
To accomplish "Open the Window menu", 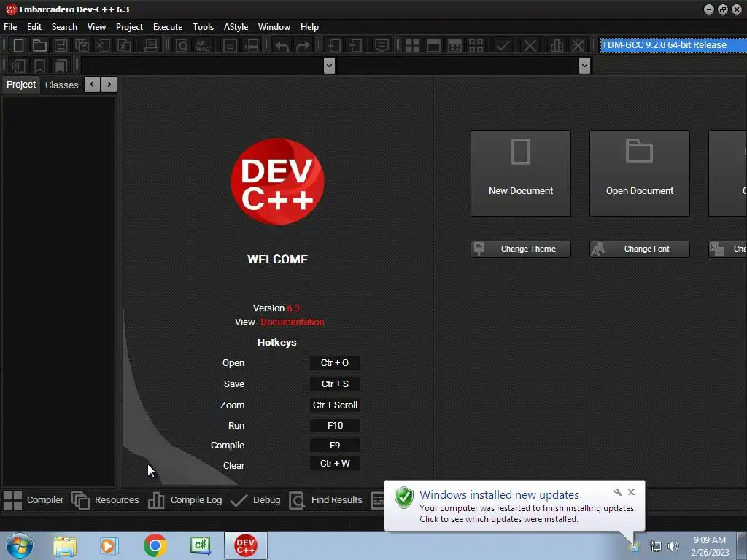I will click(274, 27).
